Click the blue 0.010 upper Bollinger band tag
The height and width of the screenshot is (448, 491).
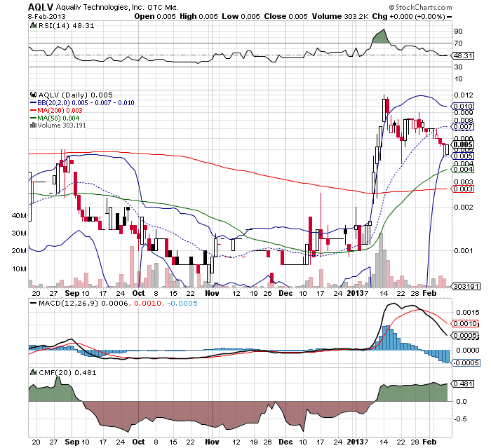[x=463, y=106]
